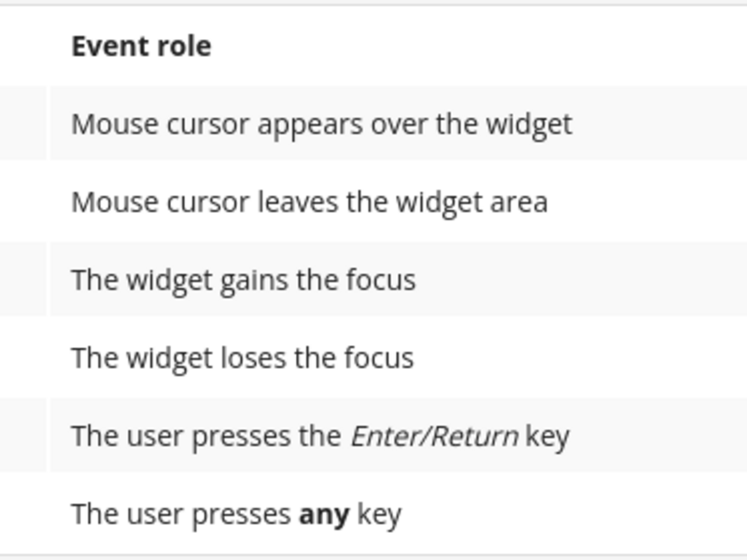Screen dimensions: 747x560
Task: Click the word 'focus' in the gains row
Action: coord(381,279)
